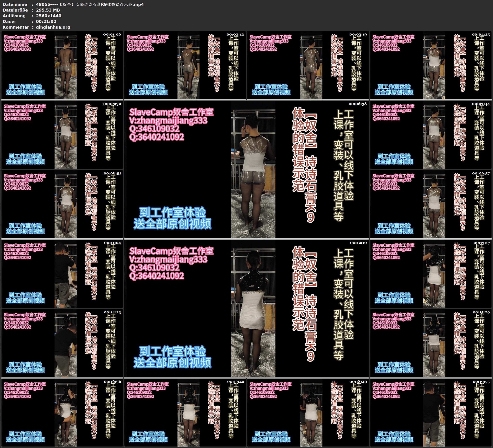This screenshot has height=448, width=493.
Task: Open the thumbnail at 00:09:57
Action: pyautogui.click(x=431, y=204)
